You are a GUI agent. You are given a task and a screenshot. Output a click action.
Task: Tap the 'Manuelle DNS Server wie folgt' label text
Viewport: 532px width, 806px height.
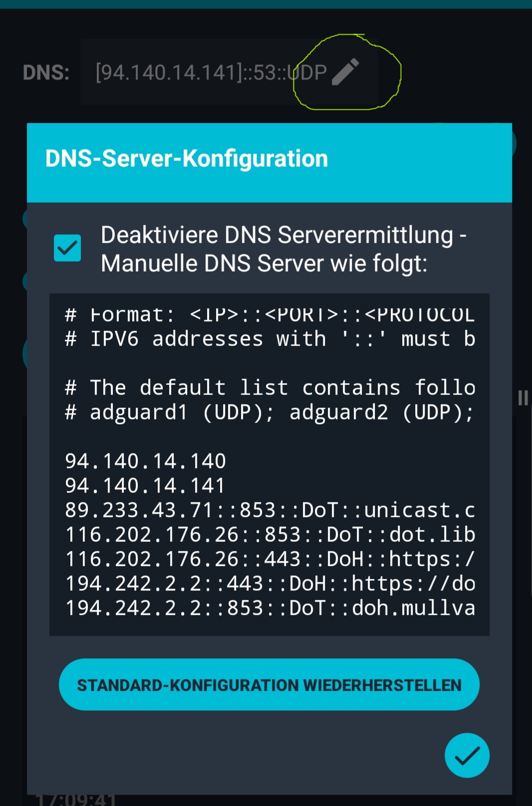[264, 263]
